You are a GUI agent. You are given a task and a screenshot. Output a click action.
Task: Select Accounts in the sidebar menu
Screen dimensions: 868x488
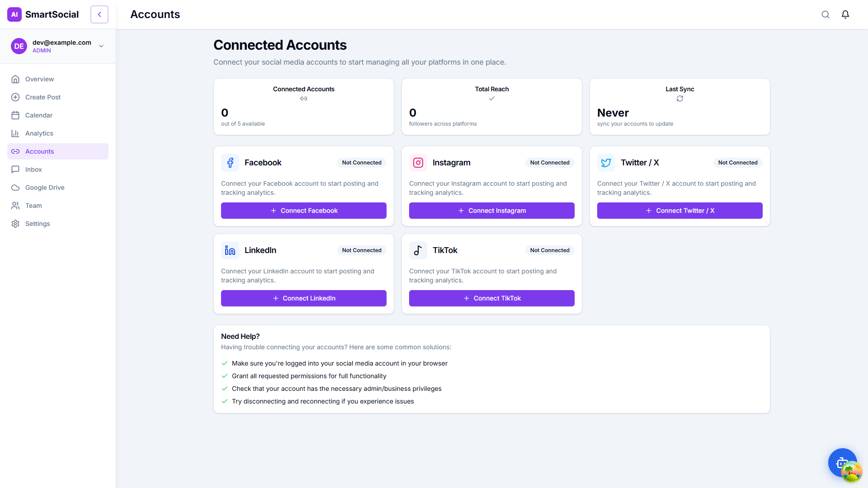[x=39, y=151]
